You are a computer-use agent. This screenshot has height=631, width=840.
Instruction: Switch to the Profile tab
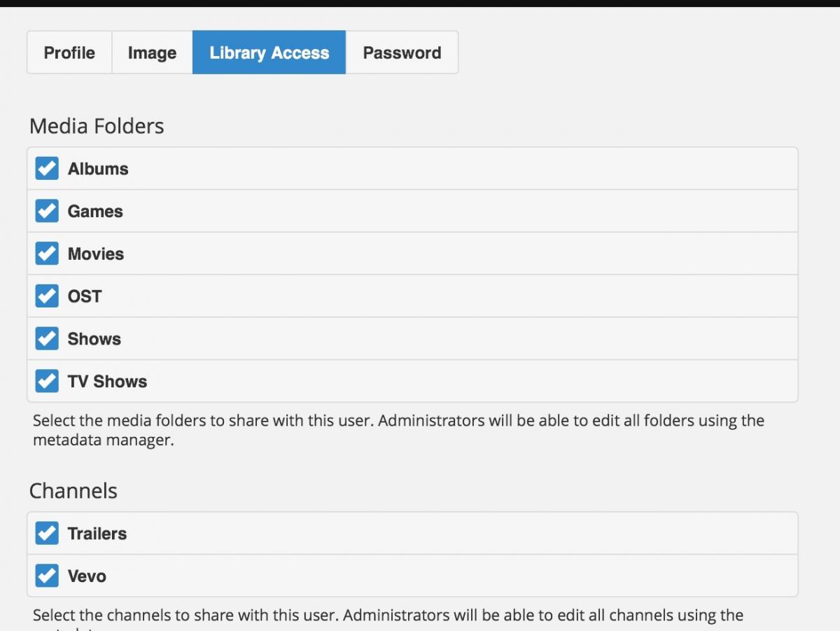point(69,53)
